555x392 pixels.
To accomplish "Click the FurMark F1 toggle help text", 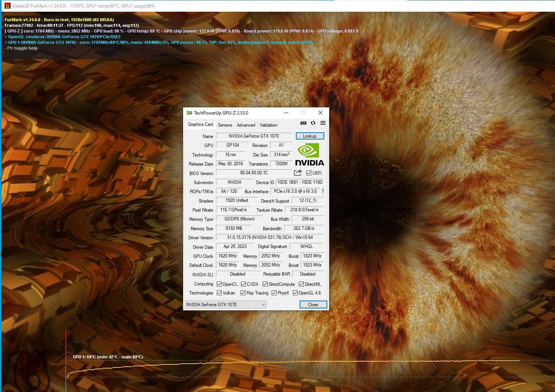I will [x=21, y=48].
